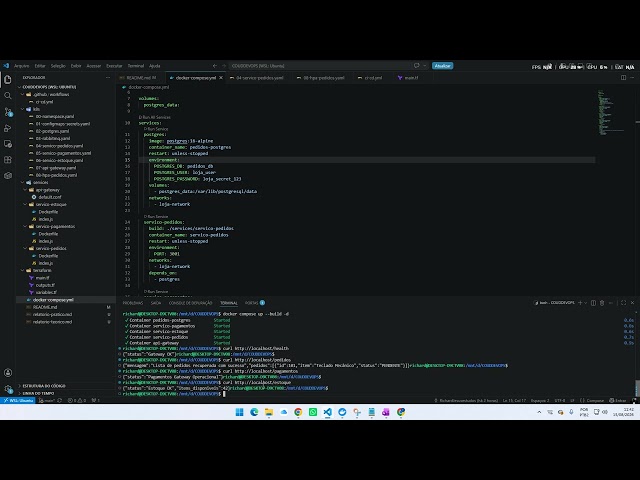This screenshot has width=640, height=480.
Task: Add a new terminal with plus icon
Action: [x=580, y=303]
